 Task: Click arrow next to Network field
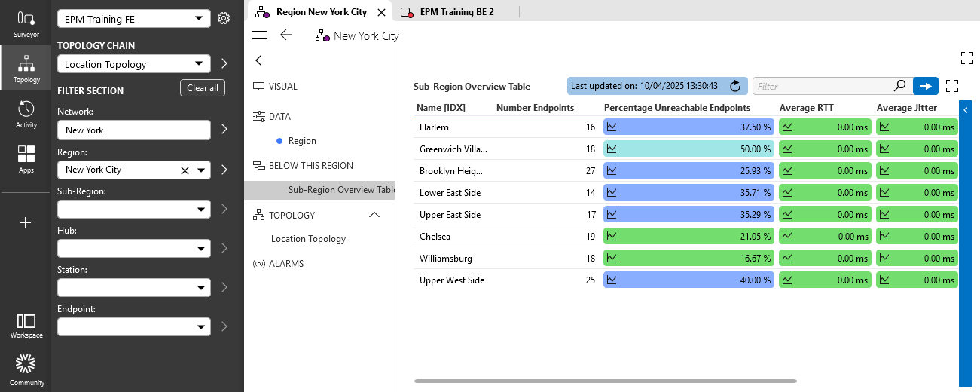click(224, 130)
